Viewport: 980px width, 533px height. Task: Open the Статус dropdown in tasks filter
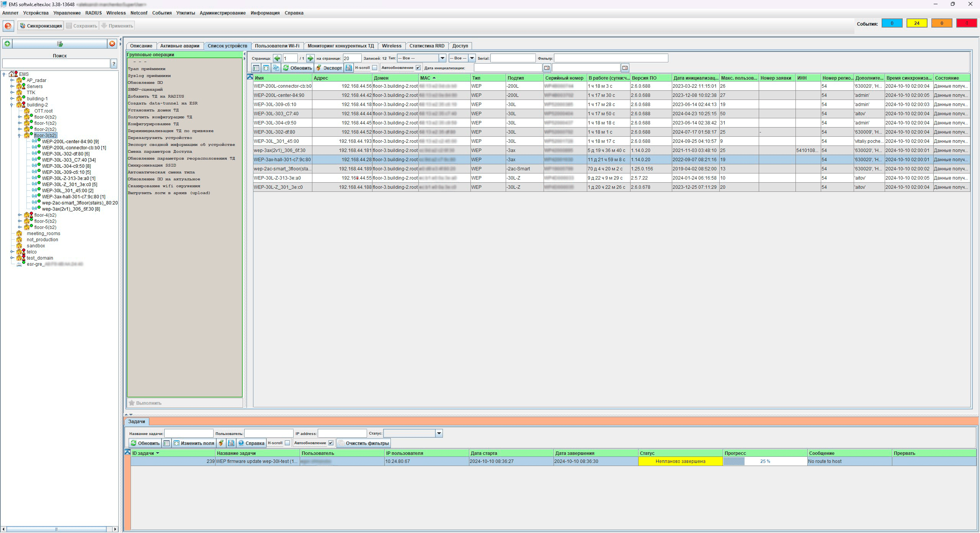pyautogui.click(x=439, y=433)
